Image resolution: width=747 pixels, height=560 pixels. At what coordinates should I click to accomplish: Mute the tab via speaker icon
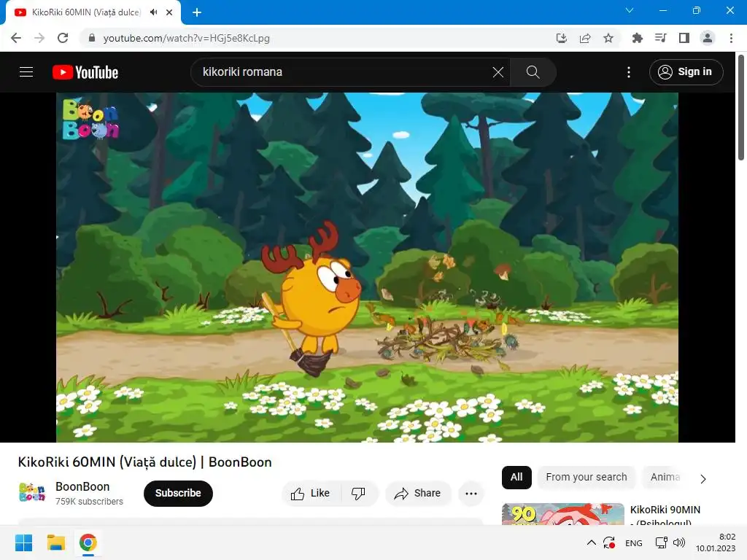(x=153, y=12)
